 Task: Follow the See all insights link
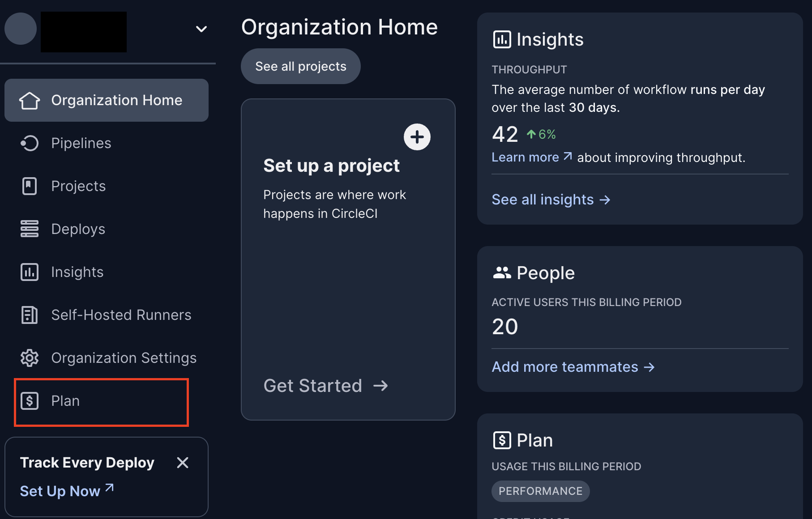(x=551, y=200)
